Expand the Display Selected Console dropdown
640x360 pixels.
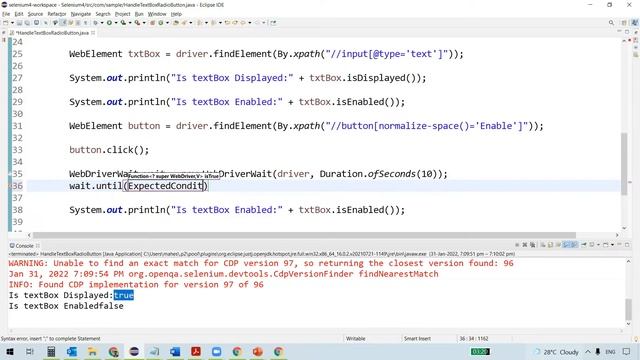598,245
